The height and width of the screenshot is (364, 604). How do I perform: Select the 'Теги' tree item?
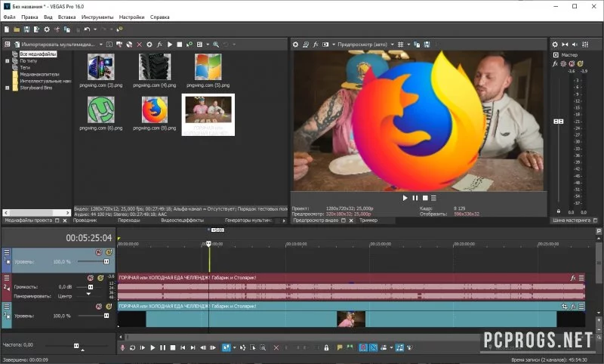(25, 67)
